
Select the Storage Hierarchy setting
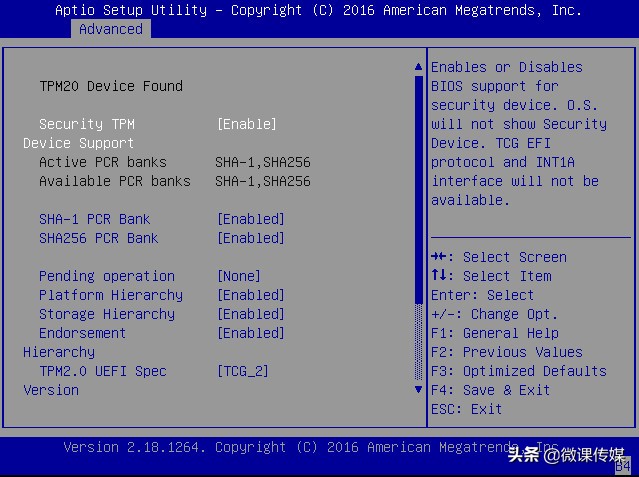tap(107, 314)
